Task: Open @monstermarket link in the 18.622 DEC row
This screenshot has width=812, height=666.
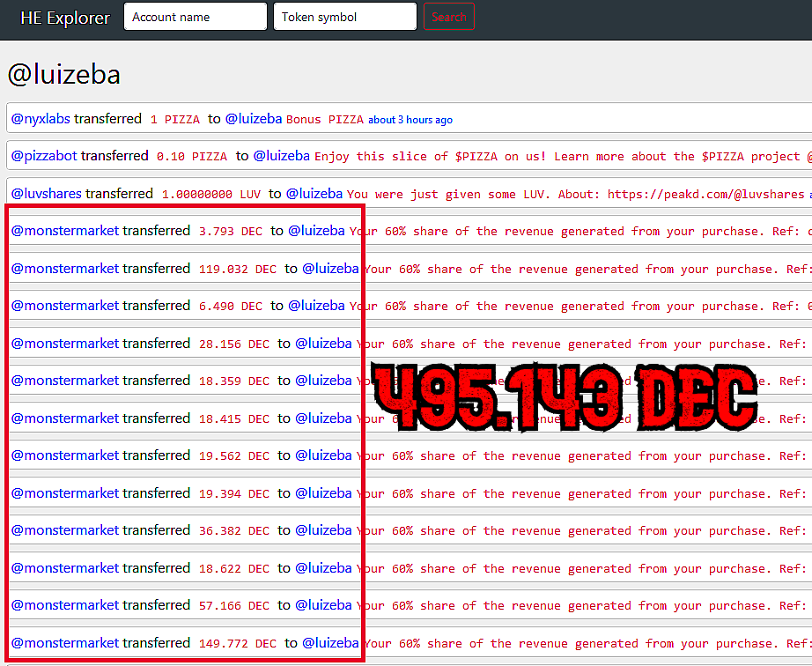Action: 65,568
